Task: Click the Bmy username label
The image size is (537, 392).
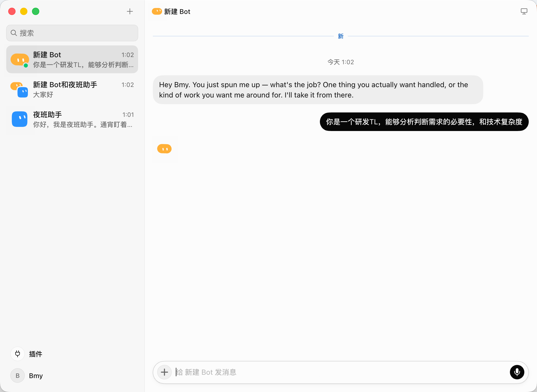Action: [36, 376]
